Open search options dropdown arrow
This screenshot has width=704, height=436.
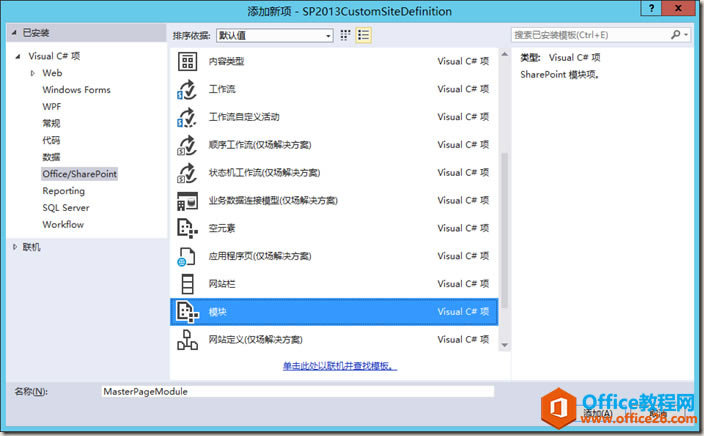(x=686, y=35)
